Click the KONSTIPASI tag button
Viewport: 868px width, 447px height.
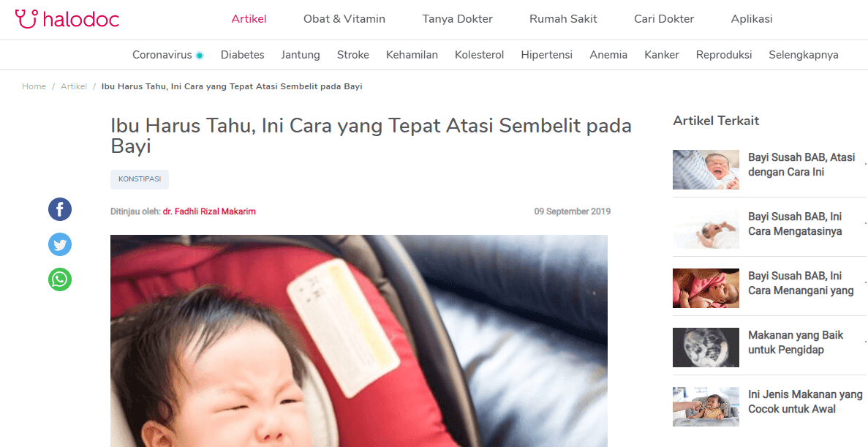pos(140,179)
